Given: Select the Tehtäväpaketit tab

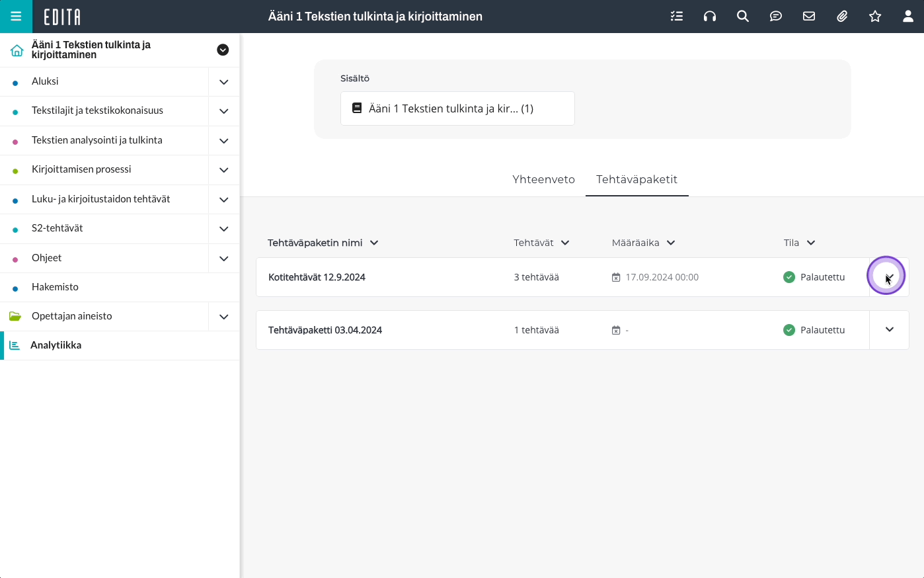Looking at the screenshot, I should 636,179.
